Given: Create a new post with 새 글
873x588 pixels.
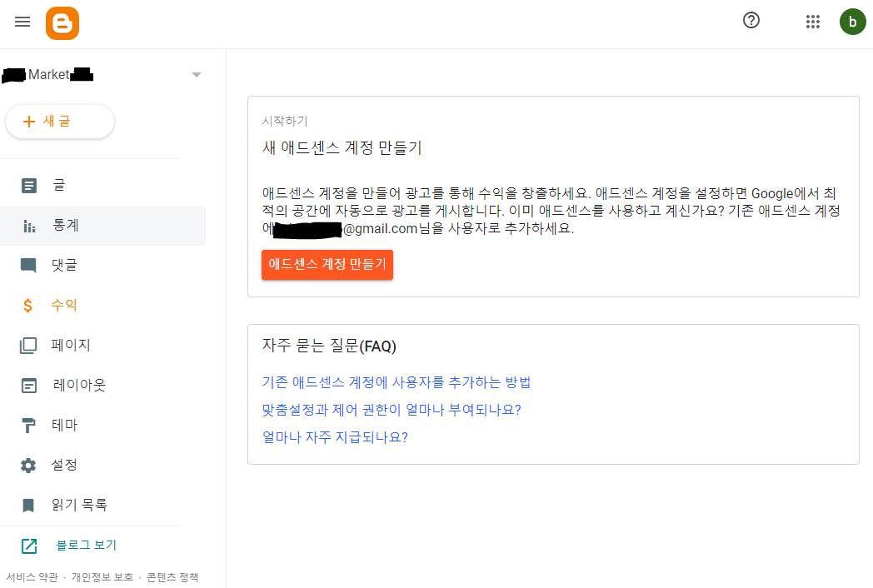Looking at the screenshot, I should 60,122.
